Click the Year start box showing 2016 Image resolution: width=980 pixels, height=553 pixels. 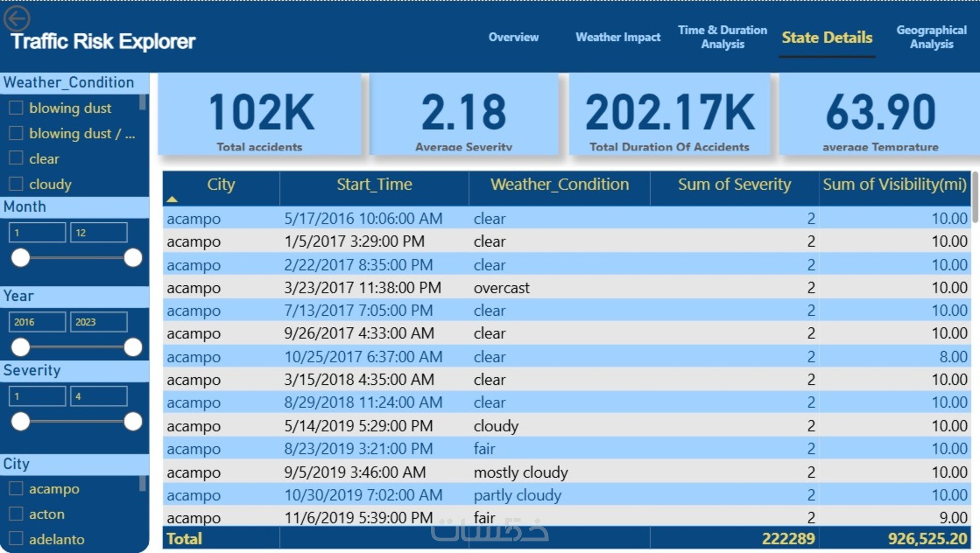pos(37,322)
